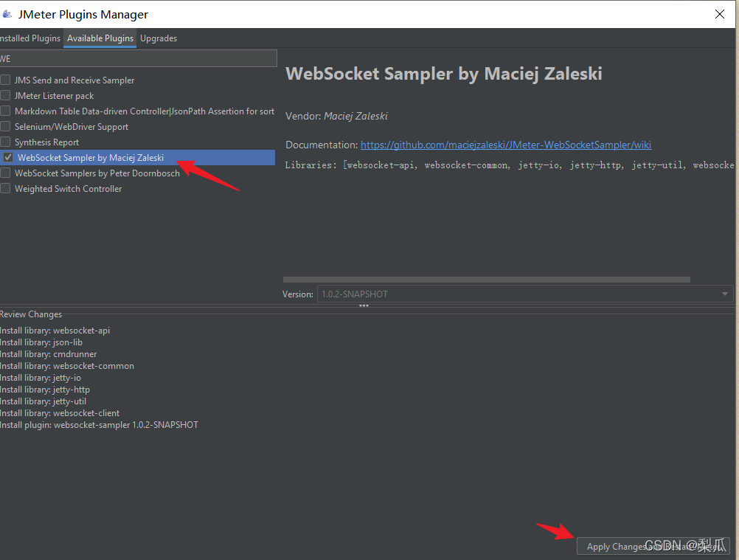Switch to the Installed Plugins tab
The height and width of the screenshot is (560, 739).
point(30,38)
